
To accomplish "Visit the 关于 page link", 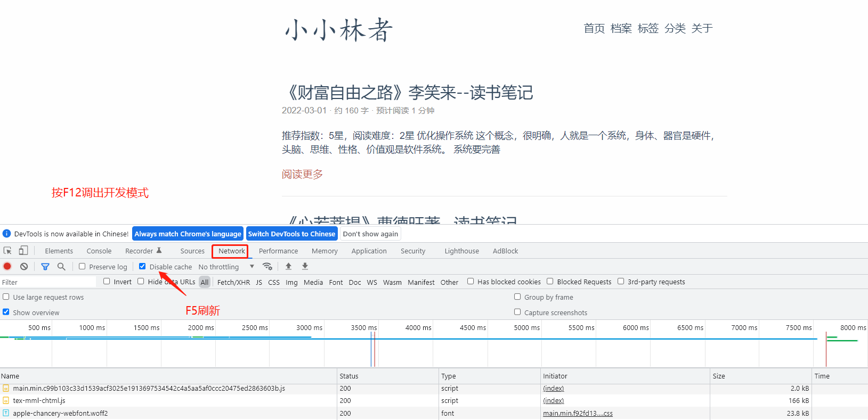I will tap(702, 28).
